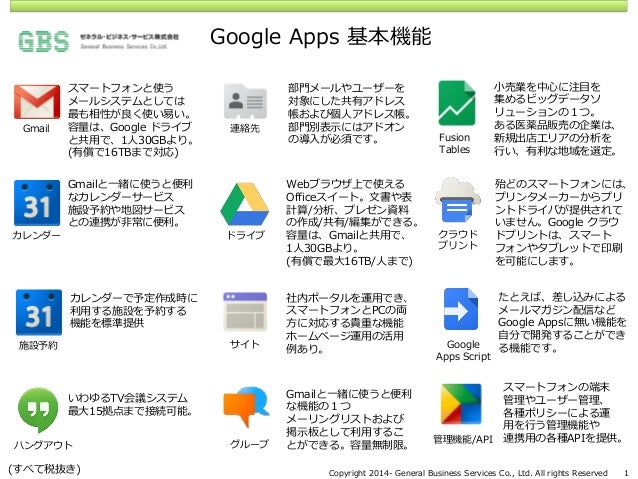Click the Google Apps Script arrow icon
638x479 pixels.
click(461, 309)
